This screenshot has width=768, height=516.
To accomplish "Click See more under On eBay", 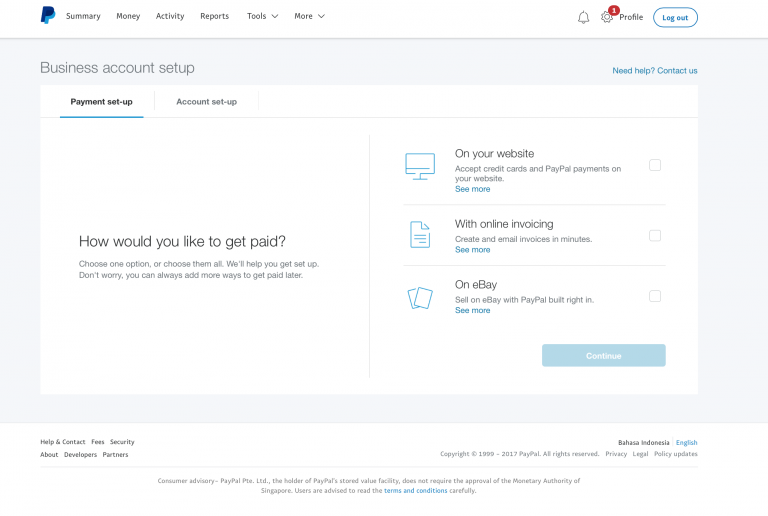I will click(x=472, y=310).
